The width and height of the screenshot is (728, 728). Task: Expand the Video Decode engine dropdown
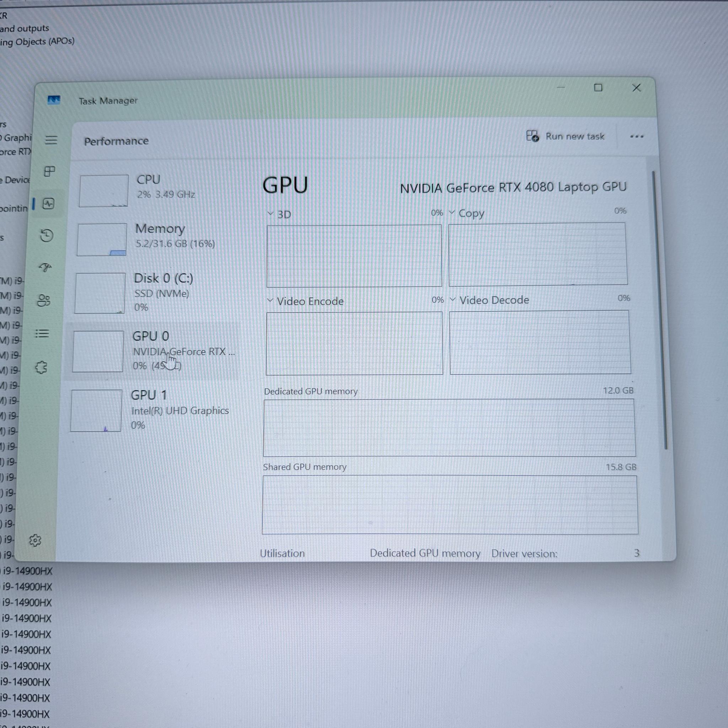click(489, 300)
